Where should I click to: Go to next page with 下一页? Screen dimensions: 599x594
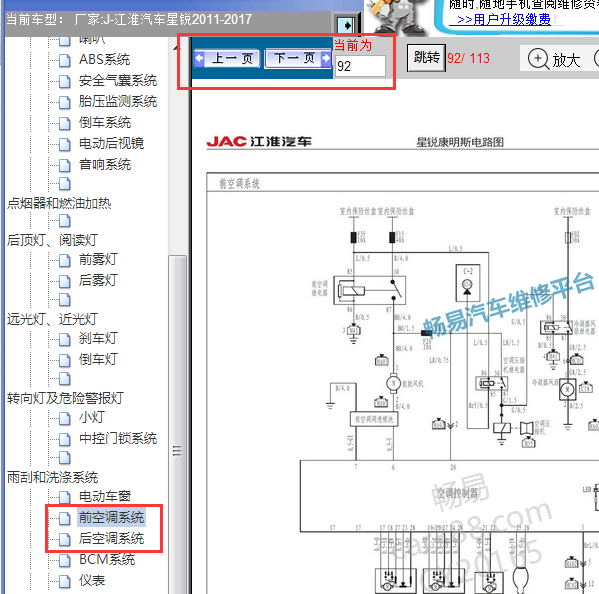point(298,58)
